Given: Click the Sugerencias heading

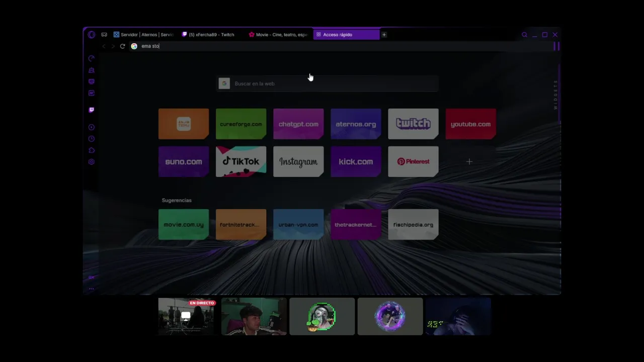Looking at the screenshot, I should click(177, 200).
